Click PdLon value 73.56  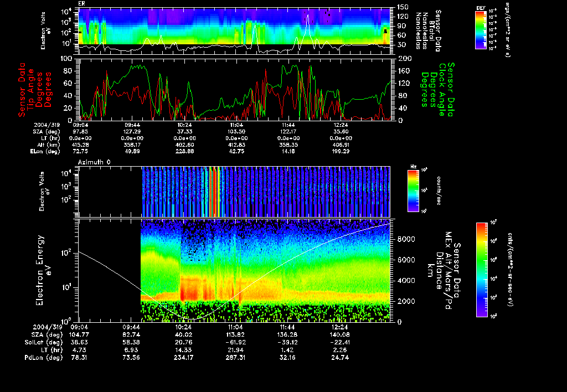tap(131, 357)
